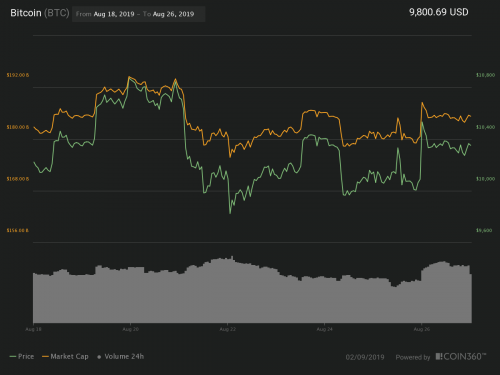This screenshot has height=375, width=500.
Task: Click the 9,800.69 USD price value
Action: (x=439, y=12)
